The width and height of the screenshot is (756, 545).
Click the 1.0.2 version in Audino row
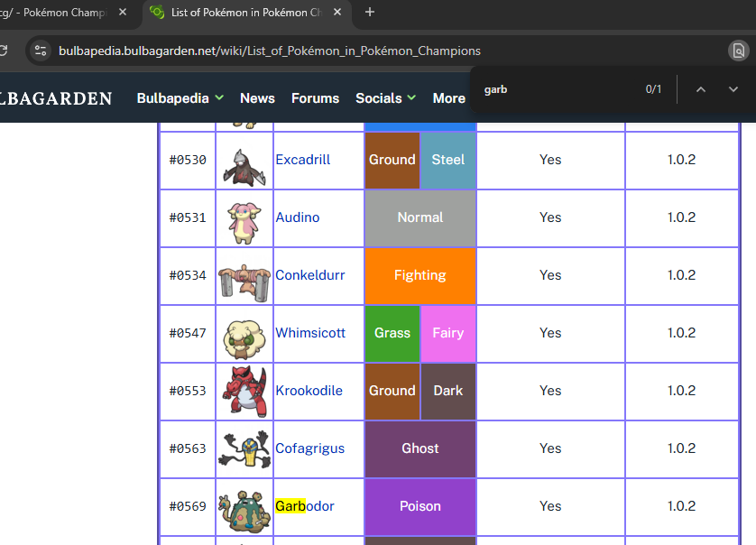tap(682, 217)
